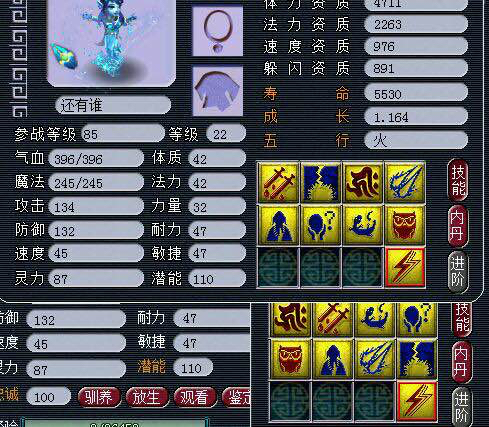Click the pet name field 还有谁

point(113,105)
